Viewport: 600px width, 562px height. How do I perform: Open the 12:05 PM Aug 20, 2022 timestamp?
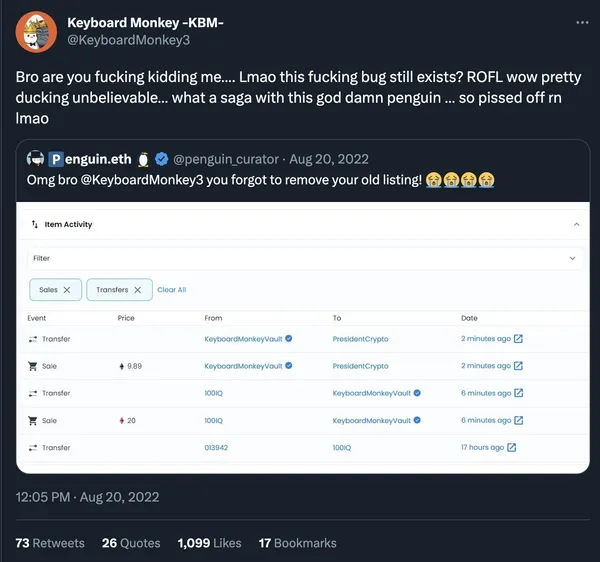pos(87,497)
